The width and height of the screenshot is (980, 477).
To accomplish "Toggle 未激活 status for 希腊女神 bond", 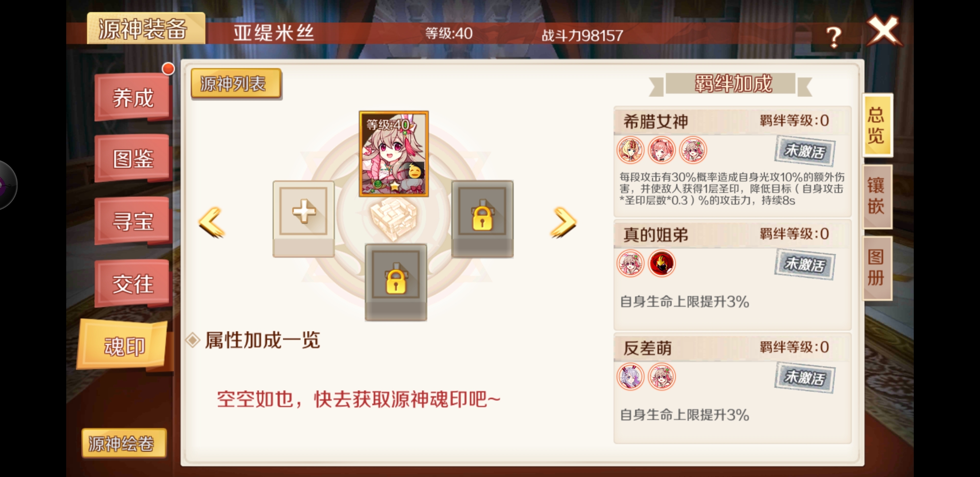I will (805, 151).
